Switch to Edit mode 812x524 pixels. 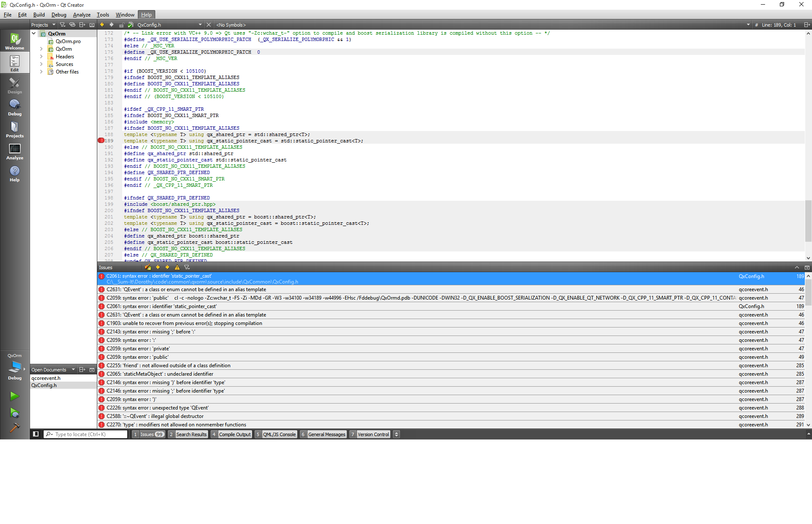coord(15,63)
